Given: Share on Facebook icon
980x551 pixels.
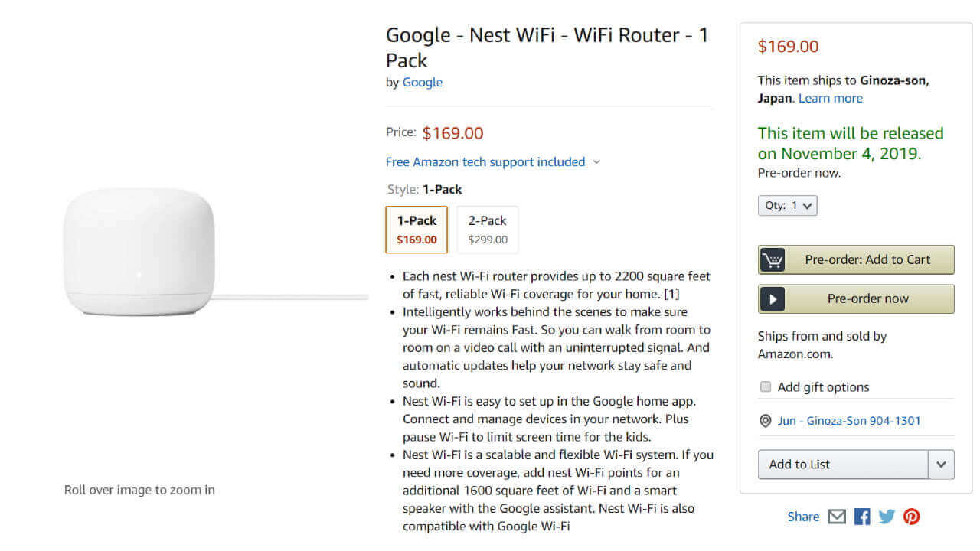Looking at the screenshot, I should pos(862,517).
